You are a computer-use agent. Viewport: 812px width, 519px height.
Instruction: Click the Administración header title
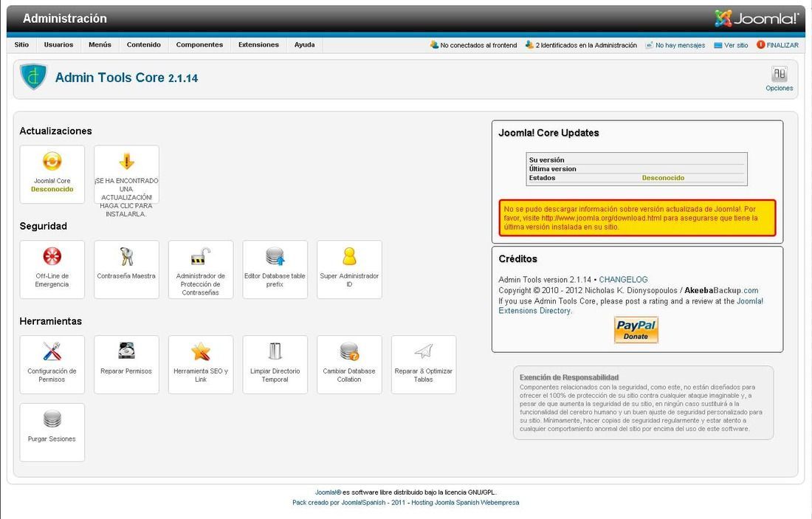coord(65,18)
